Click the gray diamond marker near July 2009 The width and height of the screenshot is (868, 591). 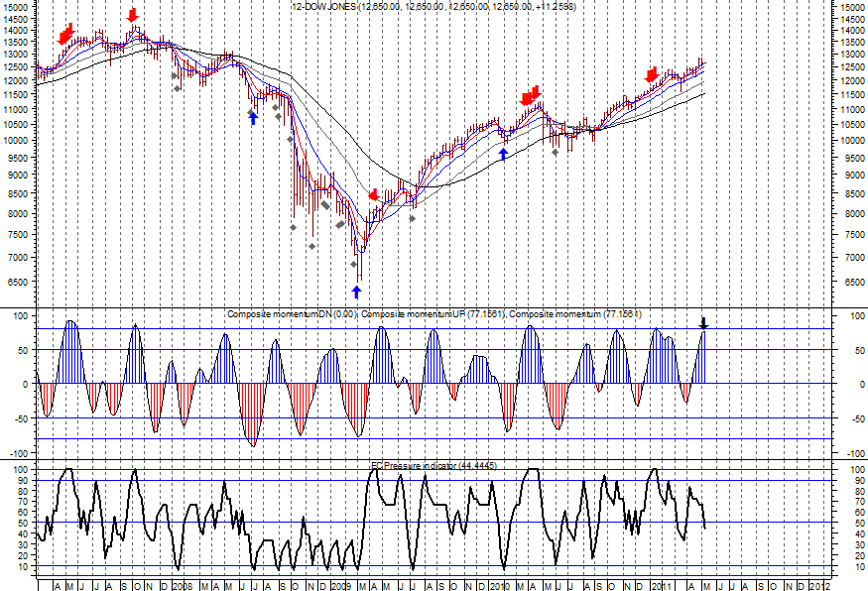[x=413, y=219]
